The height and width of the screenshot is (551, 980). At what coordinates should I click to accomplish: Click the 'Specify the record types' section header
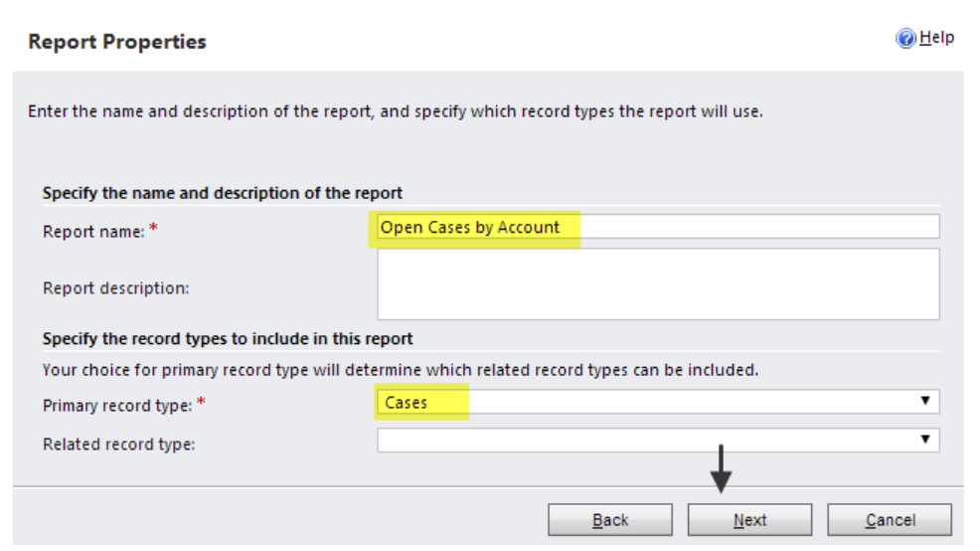[228, 339]
